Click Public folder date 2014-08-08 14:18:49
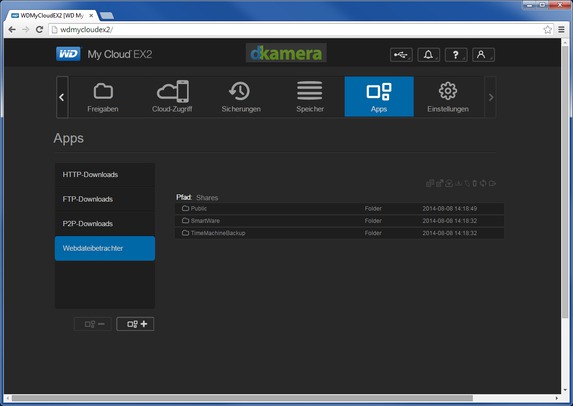The width and height of the screenshot is (573, 406). [449, 209]
